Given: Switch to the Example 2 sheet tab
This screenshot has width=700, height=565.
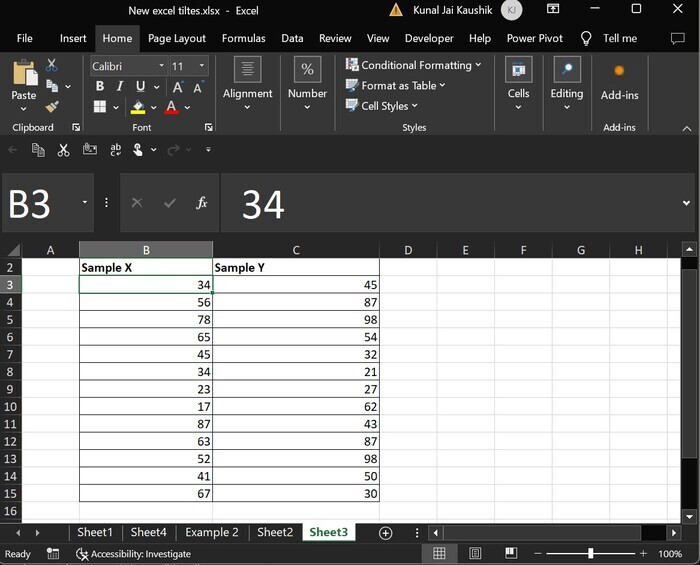Looking at the screenshot, I should (x=212, y=533).
